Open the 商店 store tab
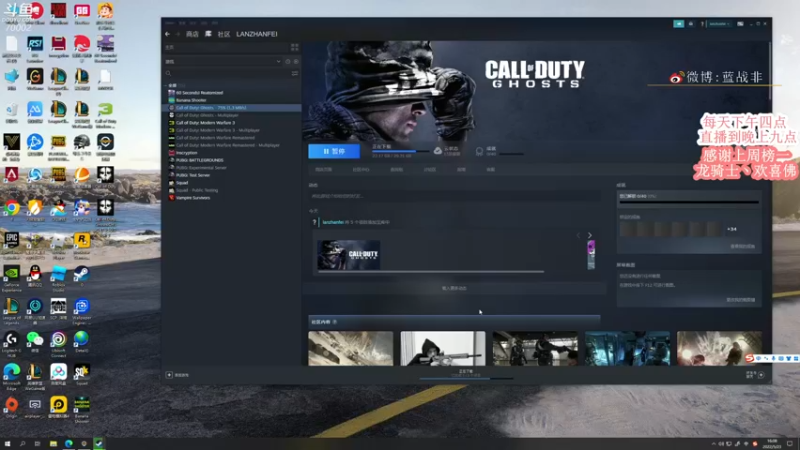Viewport: 800px width, 450px height. point(192,34)
